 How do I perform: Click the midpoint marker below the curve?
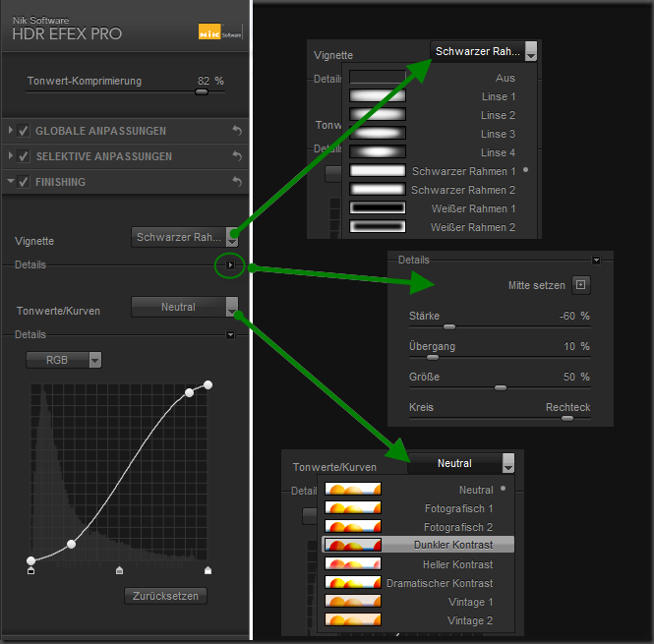coord(119,570)
